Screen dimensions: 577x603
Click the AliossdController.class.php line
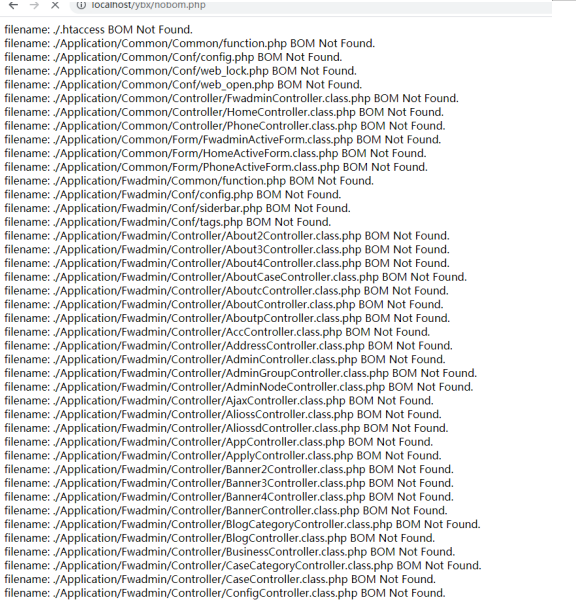pyautogui.click(x=226, y=428)
